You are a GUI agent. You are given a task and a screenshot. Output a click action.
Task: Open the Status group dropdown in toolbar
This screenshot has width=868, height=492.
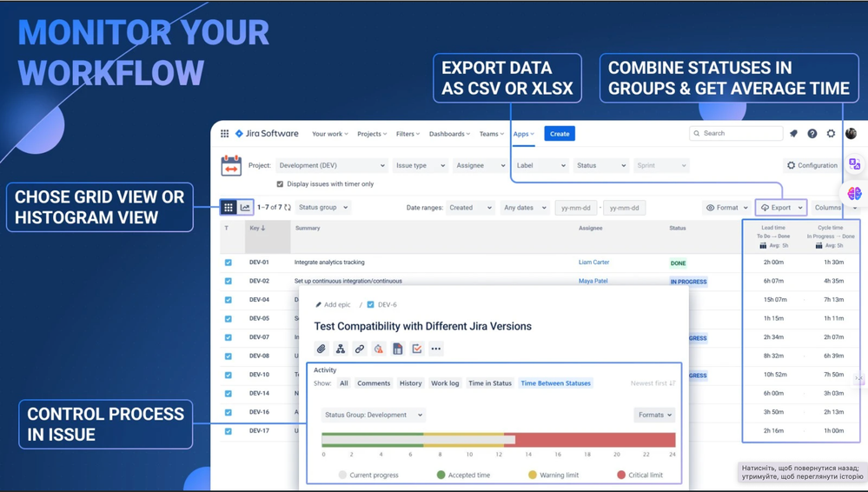pyautogui.click(x=323, y=208)
